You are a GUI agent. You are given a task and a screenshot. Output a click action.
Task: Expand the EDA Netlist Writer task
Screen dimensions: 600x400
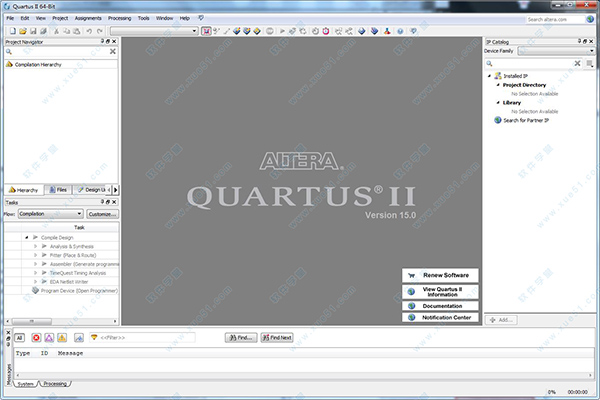[x=35, y=282]
